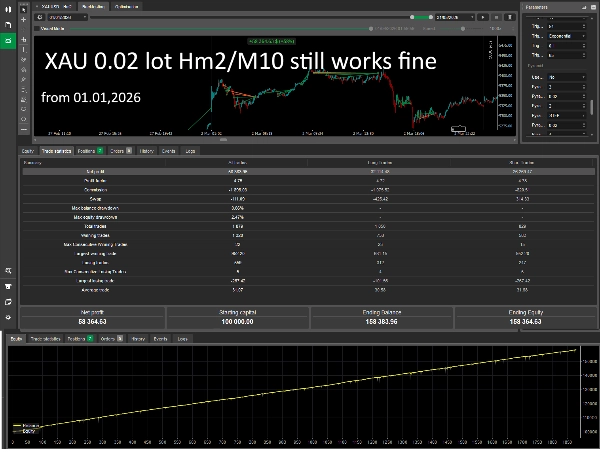Switch to the Backtesting tab

(x=93, y=7)
